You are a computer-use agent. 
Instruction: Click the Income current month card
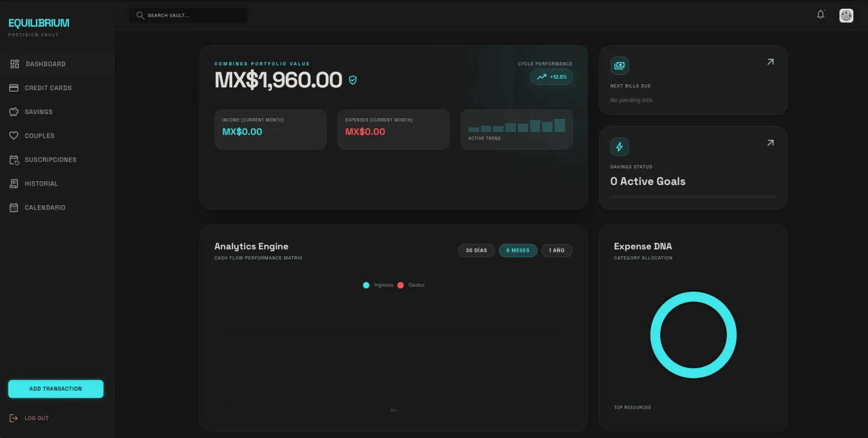coord(270,130)
